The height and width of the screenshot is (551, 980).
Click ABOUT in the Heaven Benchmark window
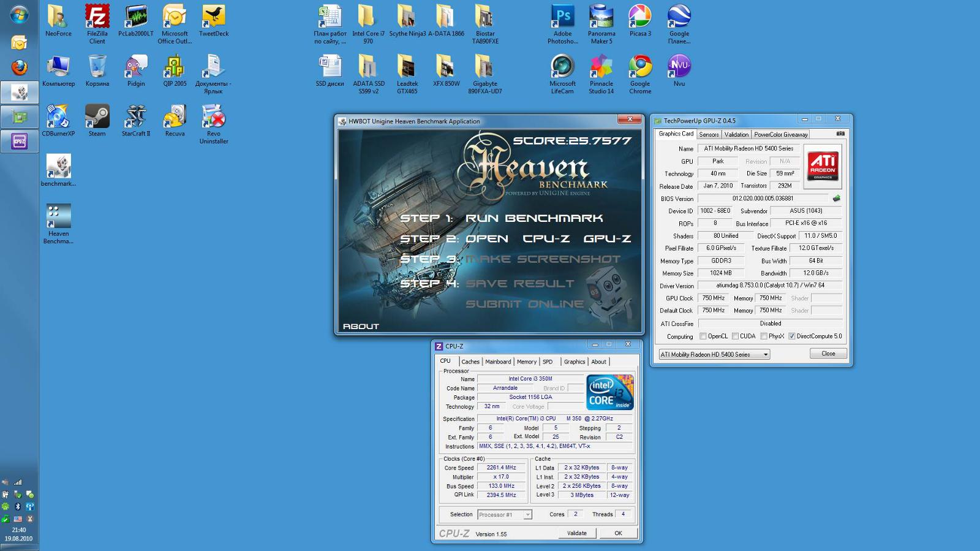(x=361, y=326)
